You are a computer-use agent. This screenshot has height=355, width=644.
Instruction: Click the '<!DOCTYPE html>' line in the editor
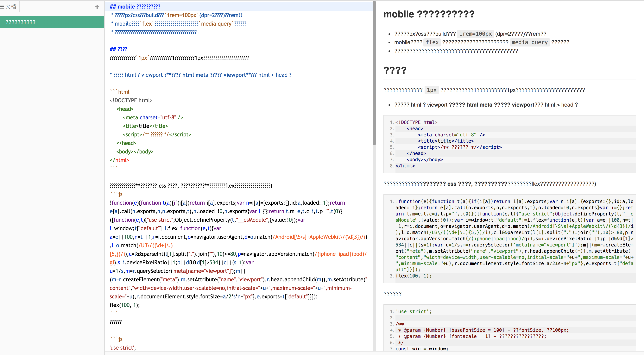coord(131,100)
